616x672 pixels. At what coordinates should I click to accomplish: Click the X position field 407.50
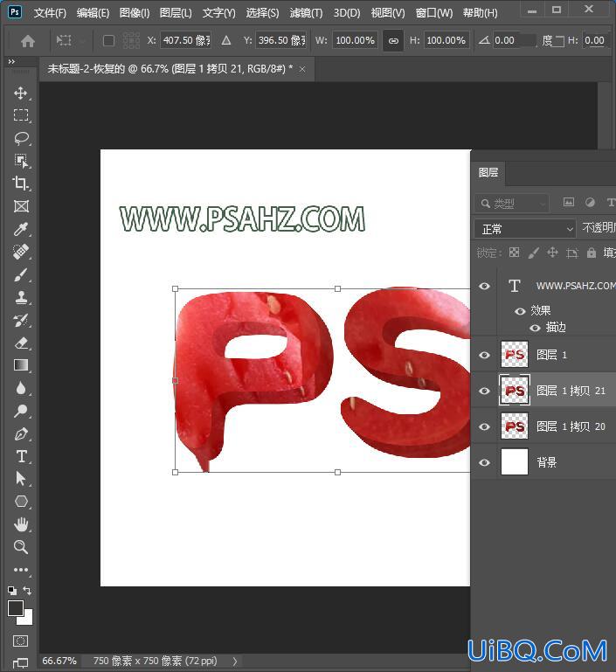coord(186,41)
